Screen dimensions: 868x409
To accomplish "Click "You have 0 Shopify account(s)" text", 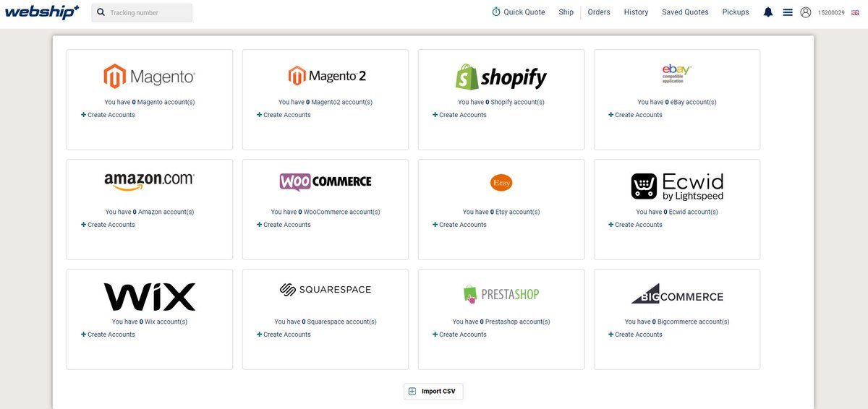I will tap(501, 102).
